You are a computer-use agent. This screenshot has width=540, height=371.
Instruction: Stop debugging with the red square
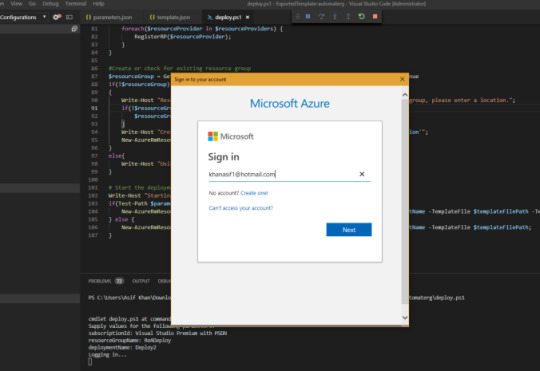(x=375, y=16)
